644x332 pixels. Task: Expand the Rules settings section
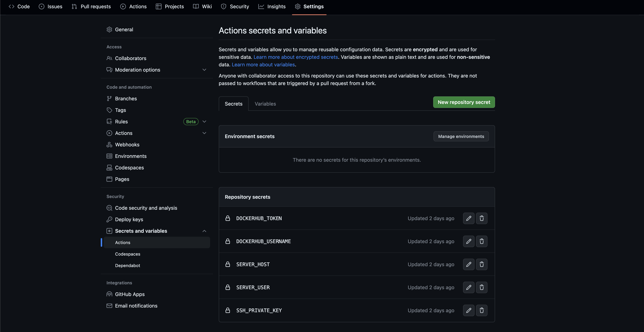[x=204, y=122]
